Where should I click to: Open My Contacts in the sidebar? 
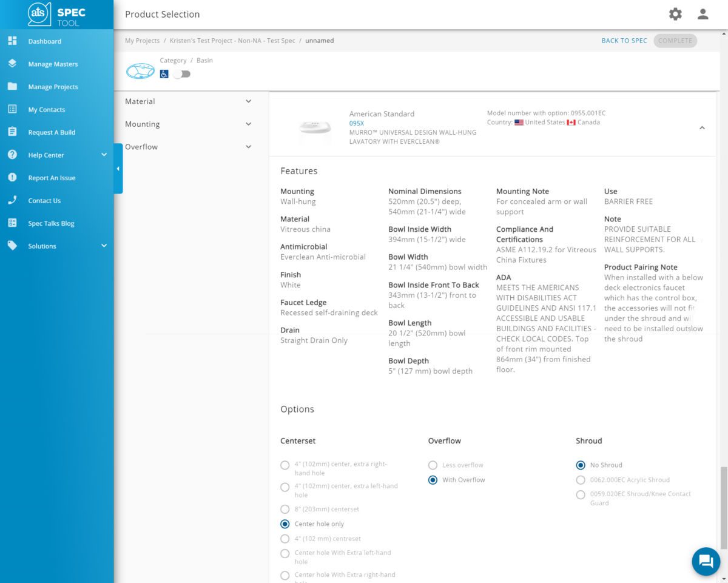(x=46, y=110)
